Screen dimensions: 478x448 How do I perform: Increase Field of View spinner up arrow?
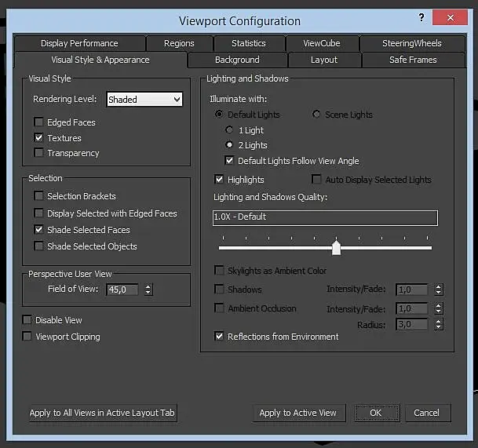pos(148,286)
